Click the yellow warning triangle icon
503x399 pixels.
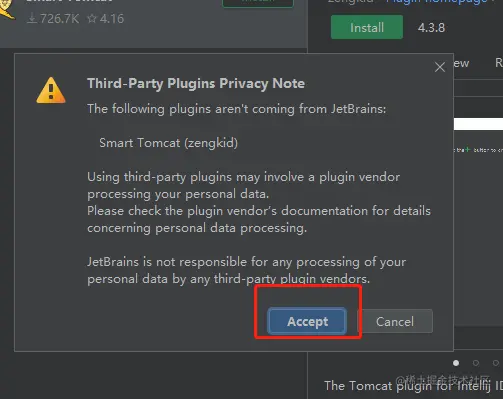(x=51, y=90)
